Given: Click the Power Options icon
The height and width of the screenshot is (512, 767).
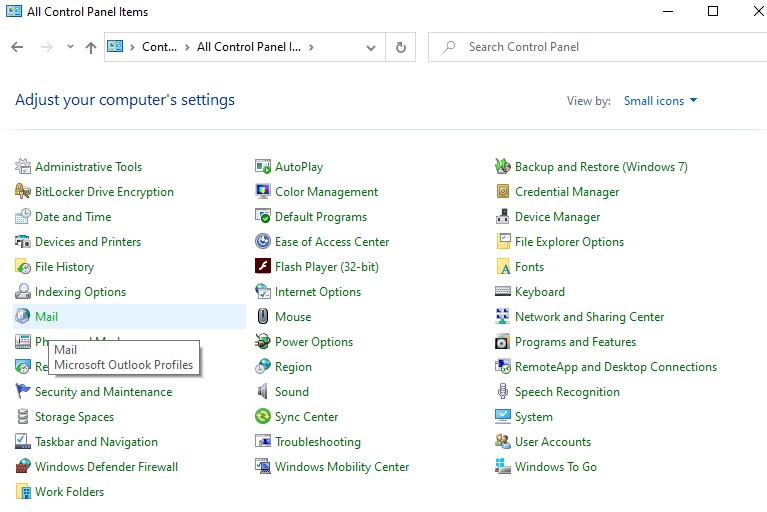Looking at the screenshot, I should point(263,341).
